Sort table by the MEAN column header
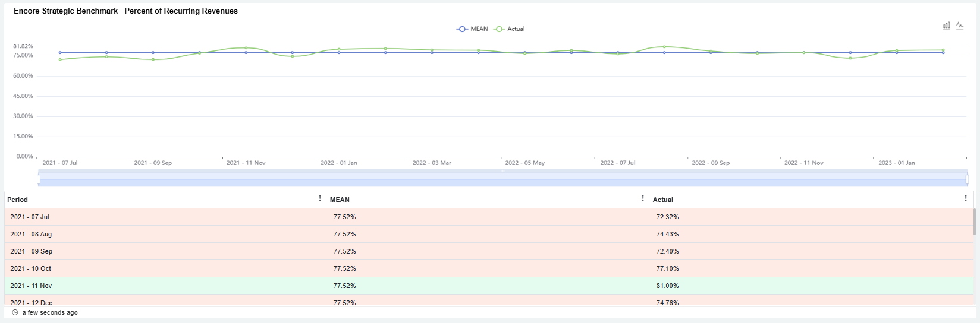Viewport: 980px width, 323px height. [340, 199]
